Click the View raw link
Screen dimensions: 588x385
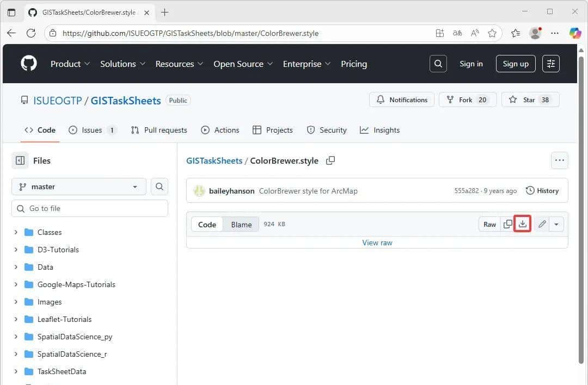[x=377, y=243]
